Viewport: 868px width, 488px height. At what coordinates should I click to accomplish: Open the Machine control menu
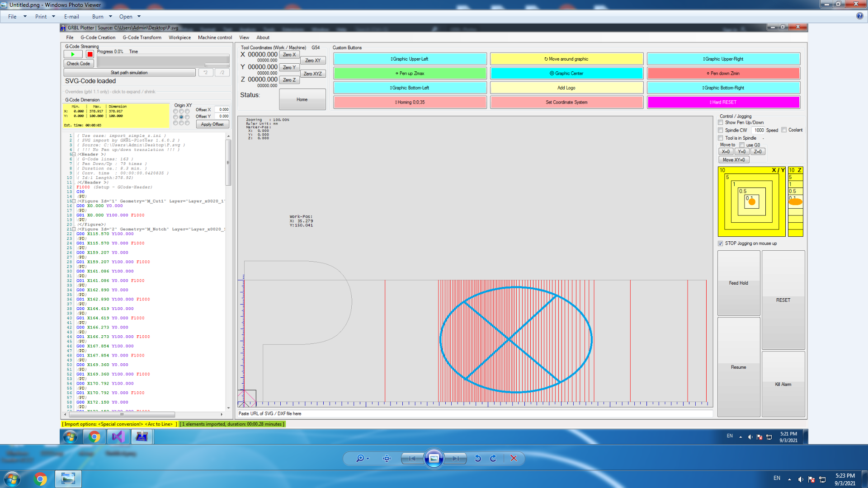point(214,38)
